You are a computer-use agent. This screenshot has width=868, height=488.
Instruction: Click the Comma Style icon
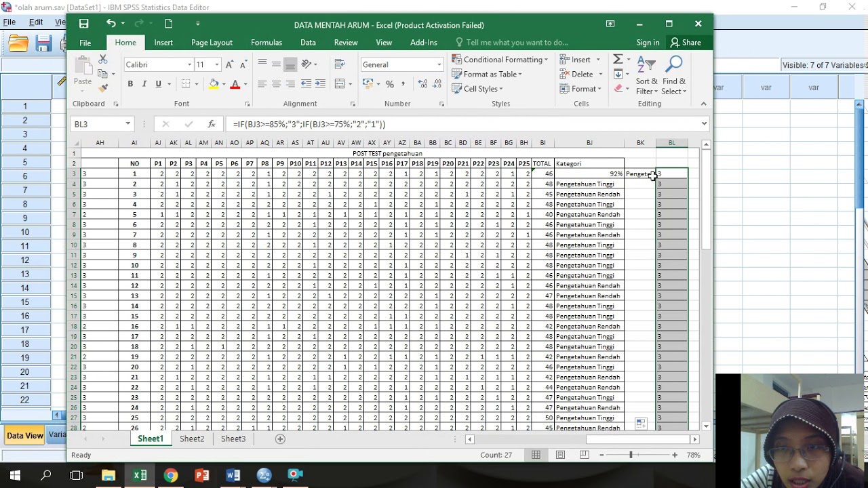[403, 84]
